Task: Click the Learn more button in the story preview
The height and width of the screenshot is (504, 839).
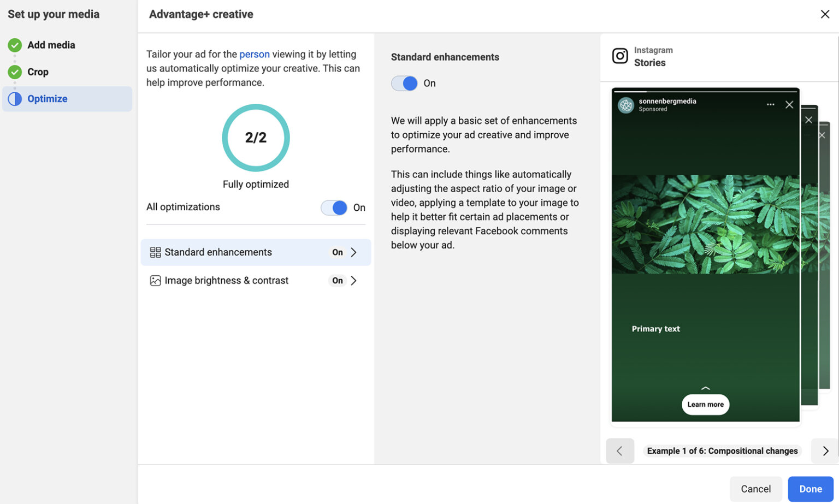Action: pos(705,404)
